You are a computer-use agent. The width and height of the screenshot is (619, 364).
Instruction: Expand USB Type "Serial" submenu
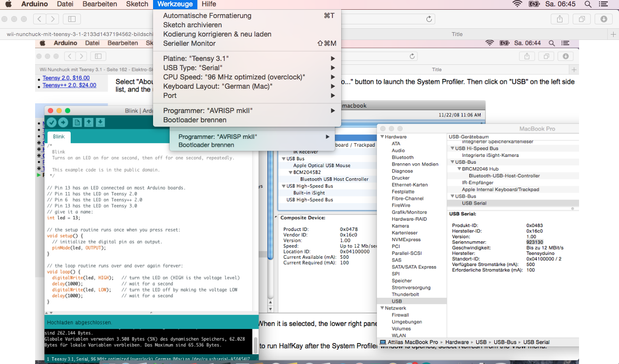pos(247,68)
